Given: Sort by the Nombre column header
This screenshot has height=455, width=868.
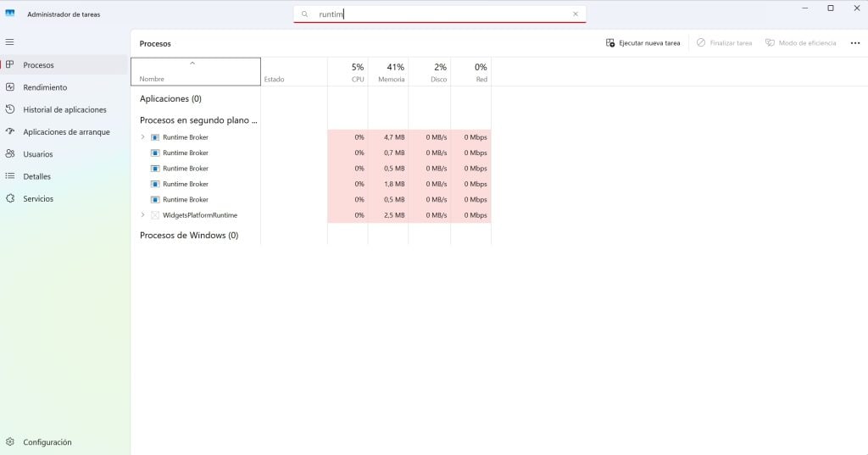Looking at the screenshot, I should coord(196,72).
